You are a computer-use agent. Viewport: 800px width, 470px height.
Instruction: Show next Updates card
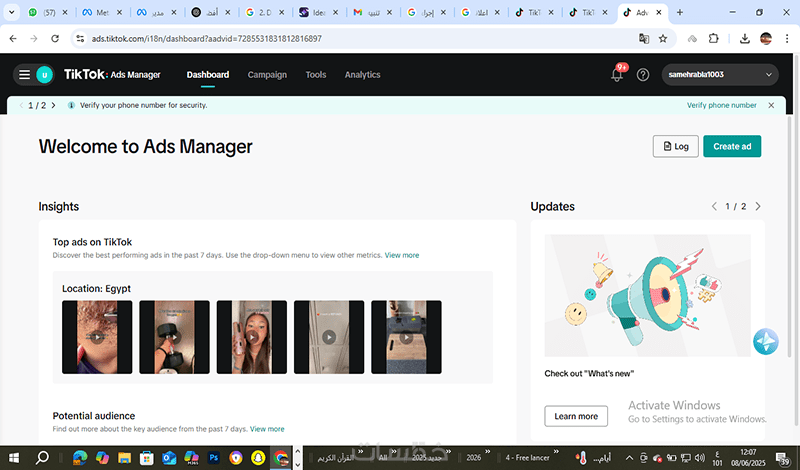pos(758,206)
